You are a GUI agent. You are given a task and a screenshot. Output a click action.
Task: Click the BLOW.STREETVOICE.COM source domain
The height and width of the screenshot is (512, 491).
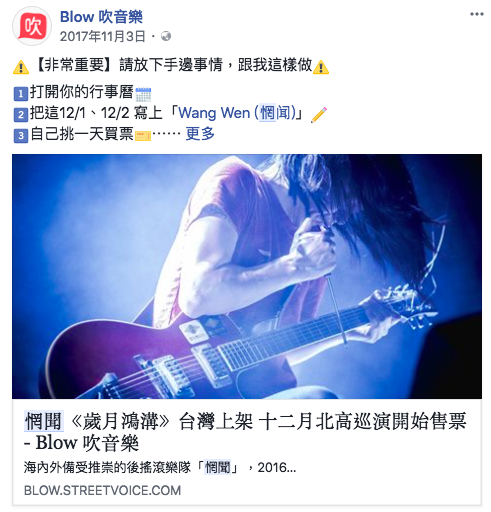click(102, 490)
